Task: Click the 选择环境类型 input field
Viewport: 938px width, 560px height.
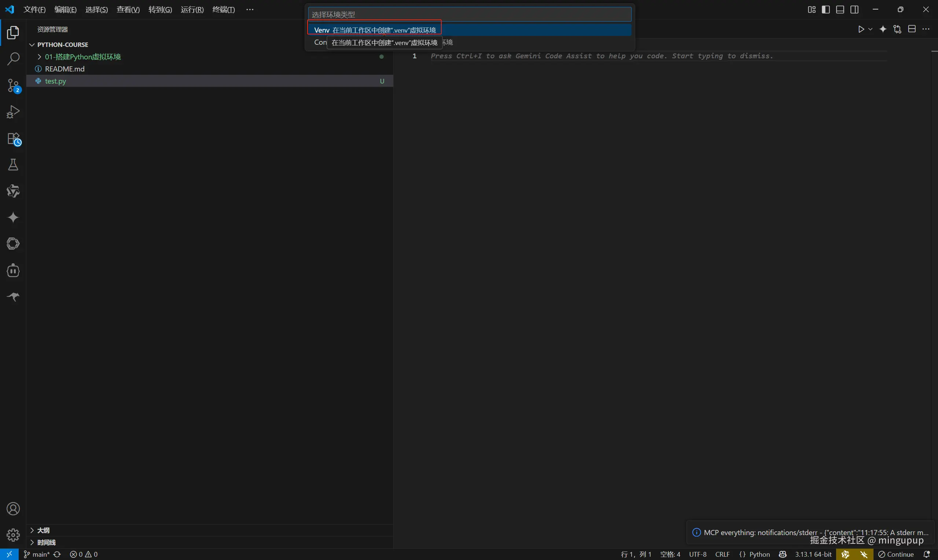Action: pos(469,14)
